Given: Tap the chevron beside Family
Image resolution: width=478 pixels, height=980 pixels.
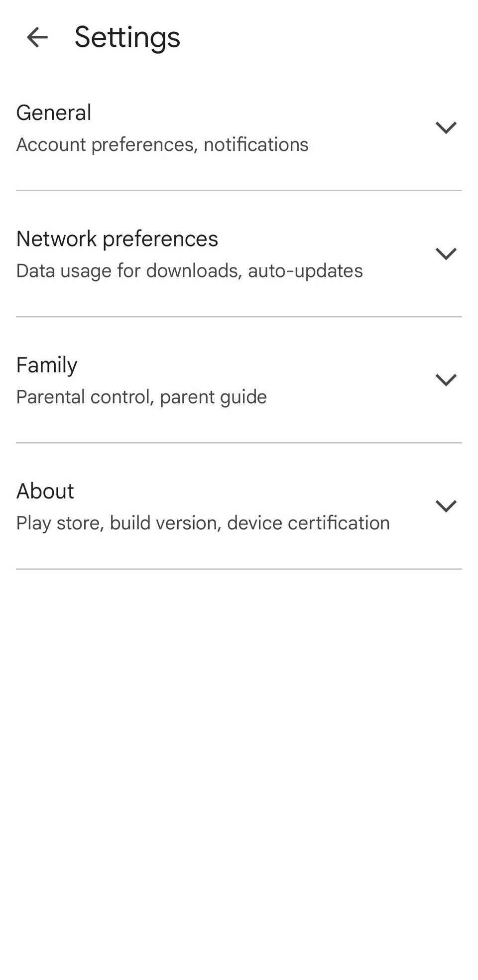Looking at the screenshot, I should pos(446,379).
